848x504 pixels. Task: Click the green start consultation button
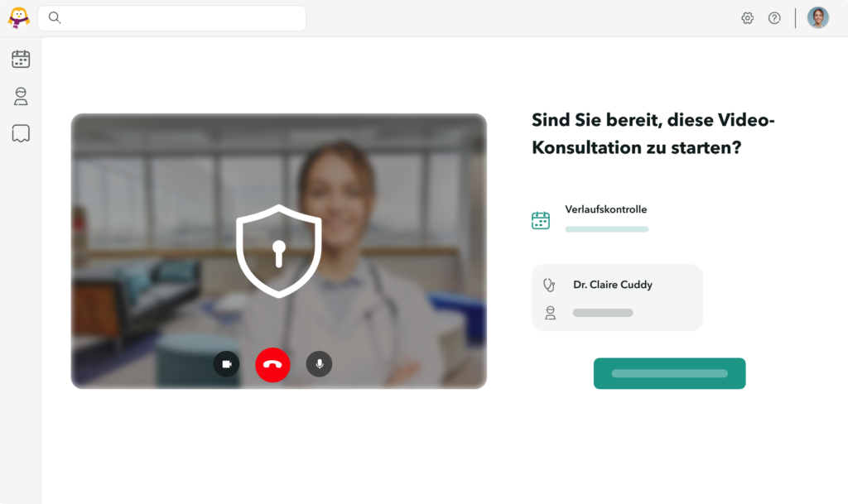669,373
